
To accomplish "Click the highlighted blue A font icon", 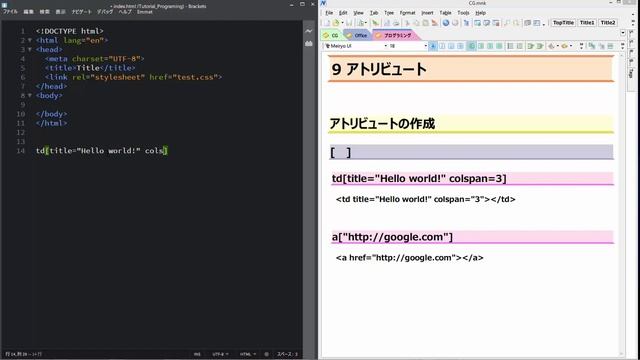I will point(433,46).
